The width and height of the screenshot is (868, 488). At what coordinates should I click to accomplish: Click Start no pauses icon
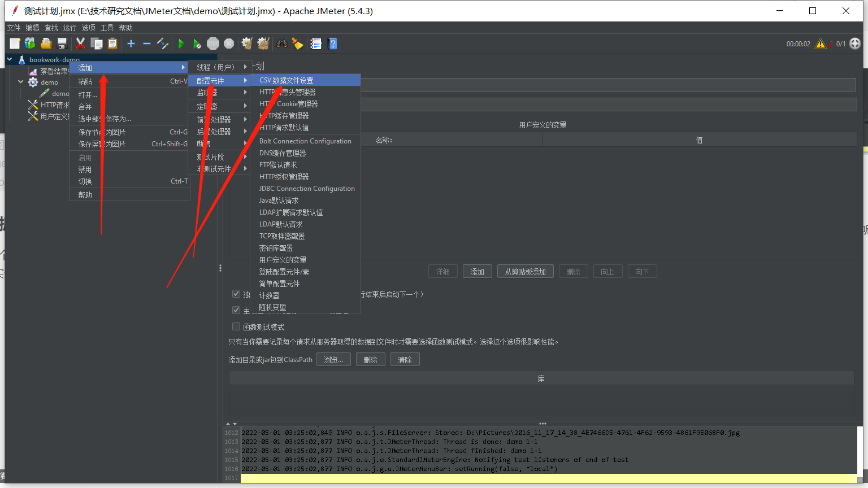[x=197, y=43]
